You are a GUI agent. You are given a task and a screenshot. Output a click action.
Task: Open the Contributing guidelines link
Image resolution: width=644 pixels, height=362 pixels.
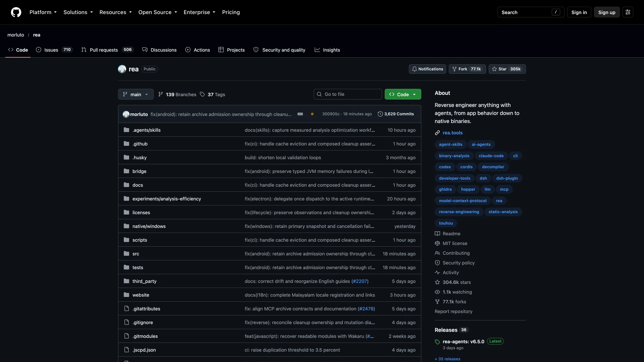[x=452, y=253]
